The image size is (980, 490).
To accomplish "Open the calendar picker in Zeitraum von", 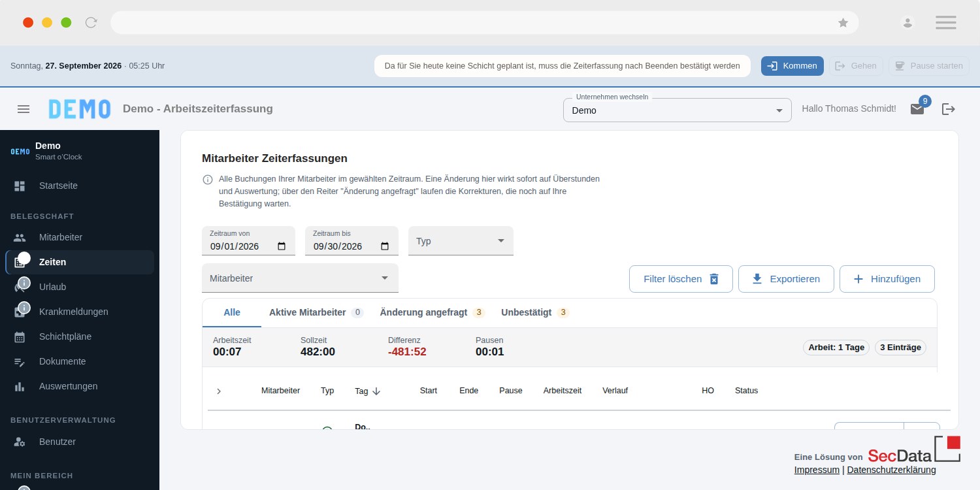I will pyautogui.click(x=282, y=246).
